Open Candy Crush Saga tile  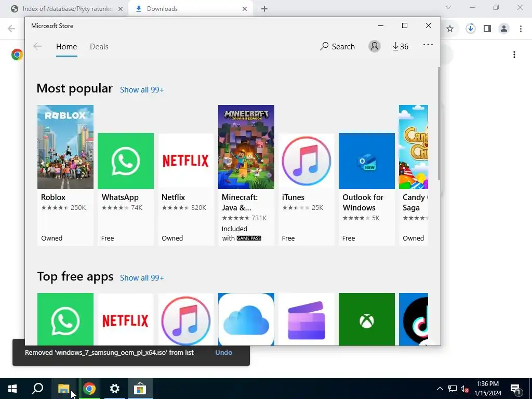[413, 175]
